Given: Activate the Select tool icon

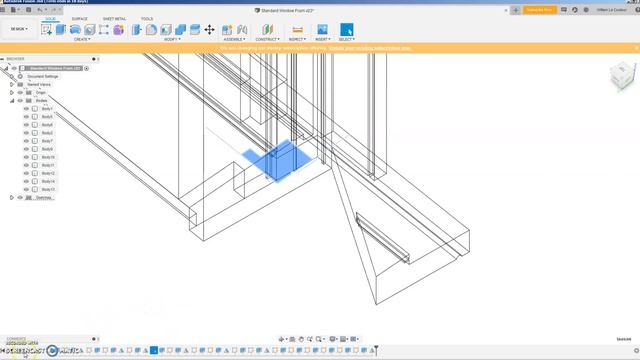Looking at the screenshot, I should tap(347, 29).
